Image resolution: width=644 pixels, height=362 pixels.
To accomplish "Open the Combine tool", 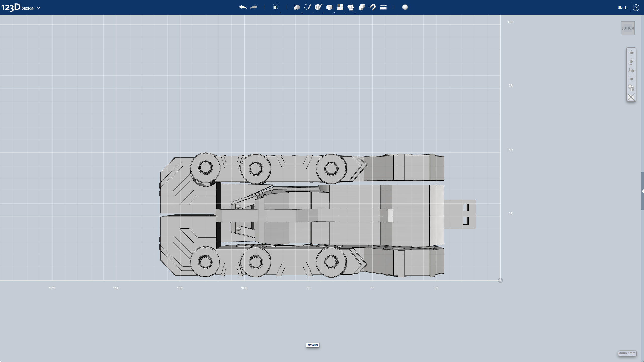I will coord(362,7).
